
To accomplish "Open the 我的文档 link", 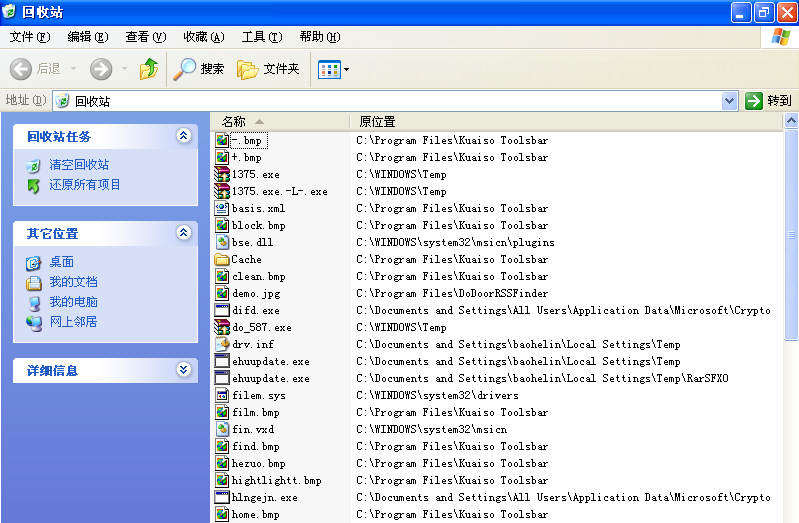I will (73, 282).
